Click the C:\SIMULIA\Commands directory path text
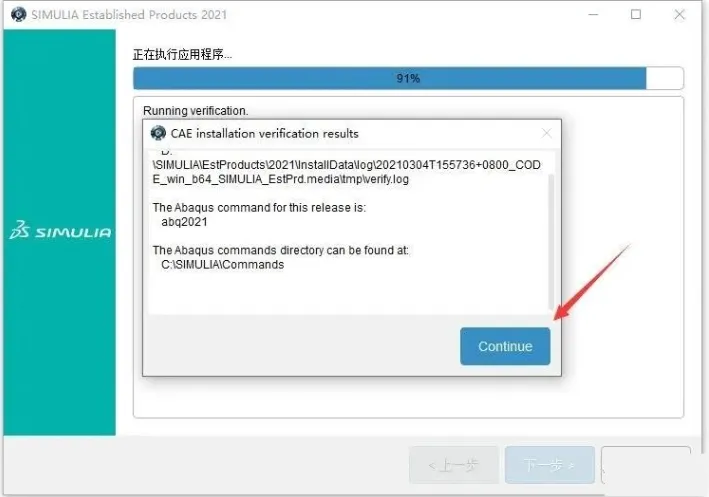 222,265
